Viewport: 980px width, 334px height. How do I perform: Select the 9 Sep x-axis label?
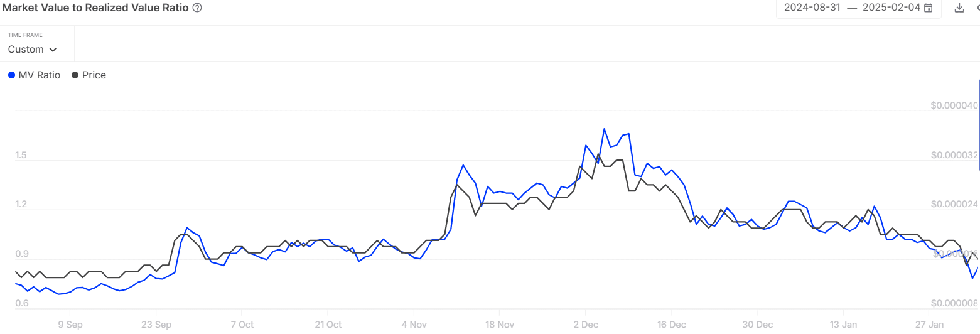70,325
